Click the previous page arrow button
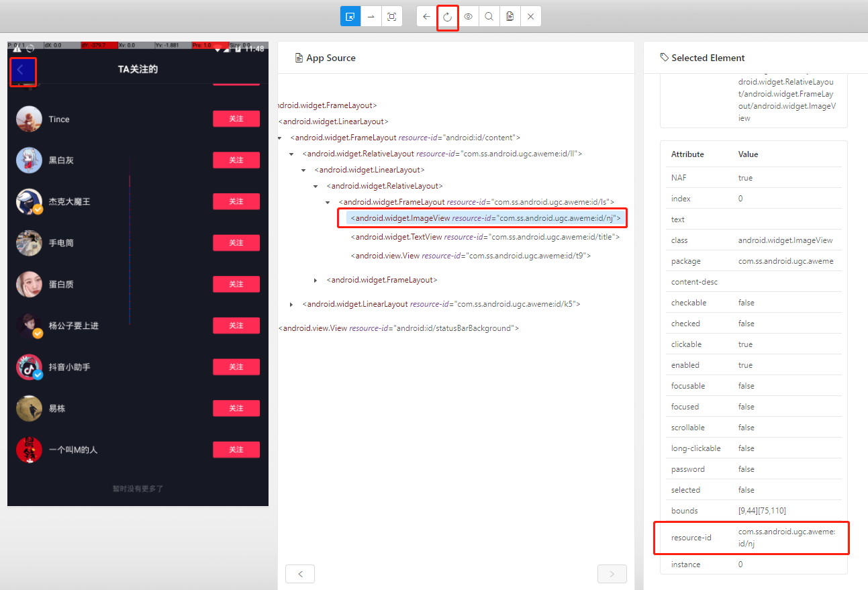 coord(300,574)
